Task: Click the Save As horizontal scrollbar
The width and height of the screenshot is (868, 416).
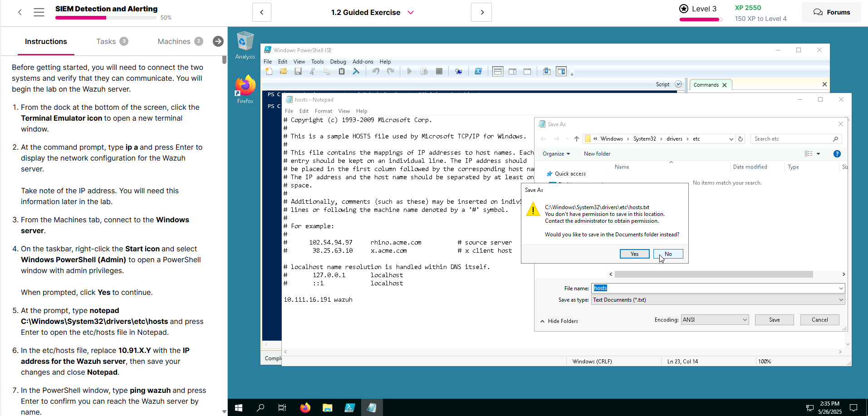Action: (x=713, y=274)
